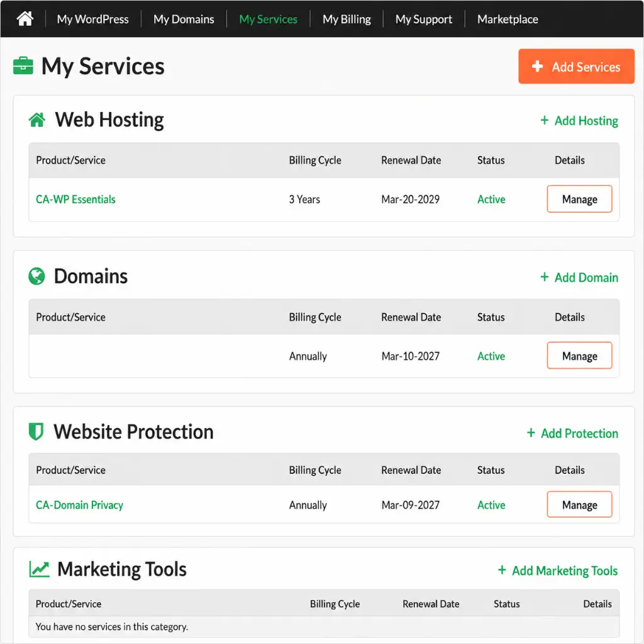
Task: Click the briefcase icon beside My Services
Action: tap(23, 65)
